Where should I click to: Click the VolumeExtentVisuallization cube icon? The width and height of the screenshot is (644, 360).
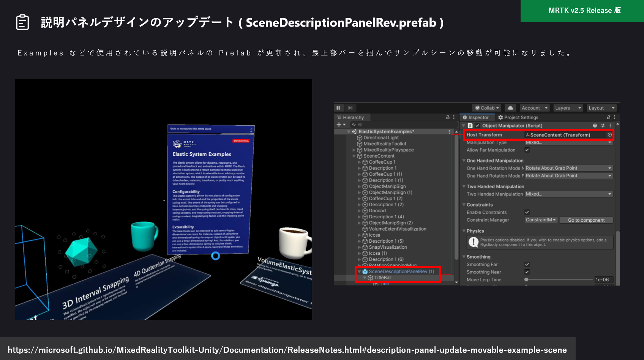click(x=365, y=229)
